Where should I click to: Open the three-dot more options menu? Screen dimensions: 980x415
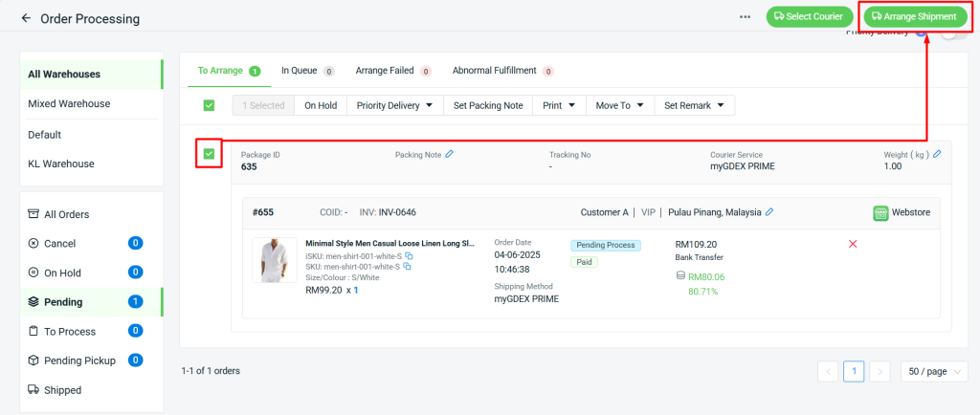[x=745, y=17]
